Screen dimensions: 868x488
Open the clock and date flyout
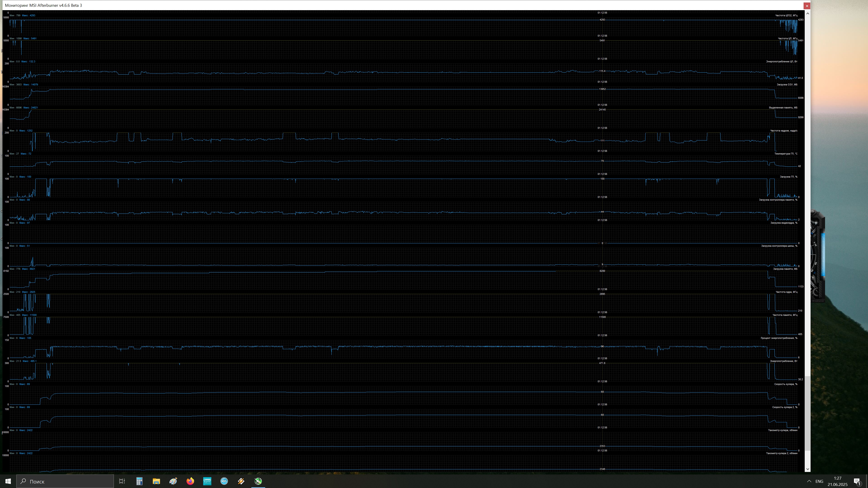coord(837,481)
